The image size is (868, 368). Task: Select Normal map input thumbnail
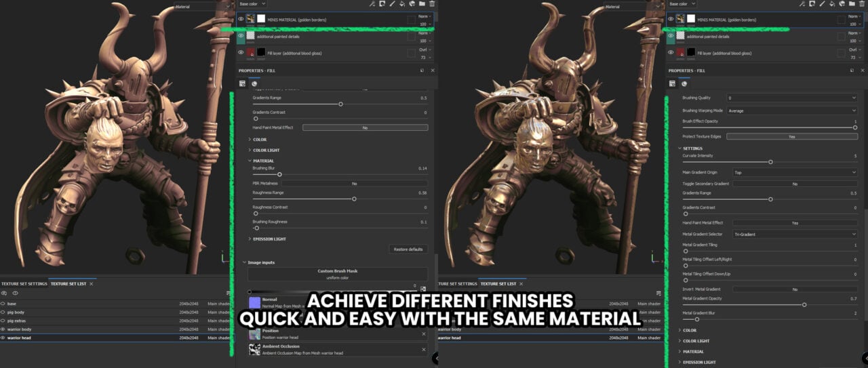tap(254, 302)
